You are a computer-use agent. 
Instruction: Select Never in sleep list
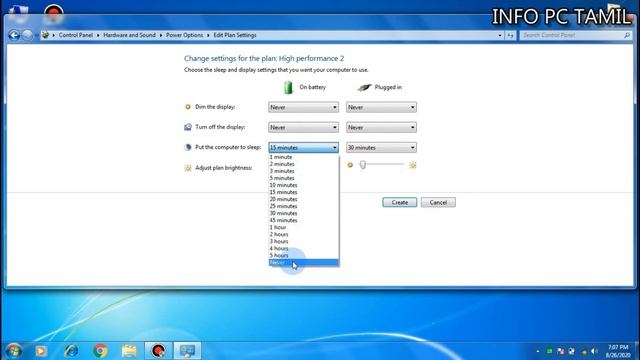tap(303, 262)
